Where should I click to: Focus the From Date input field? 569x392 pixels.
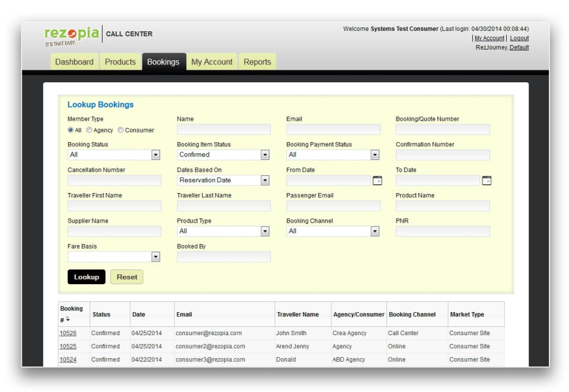pos(328,180)
